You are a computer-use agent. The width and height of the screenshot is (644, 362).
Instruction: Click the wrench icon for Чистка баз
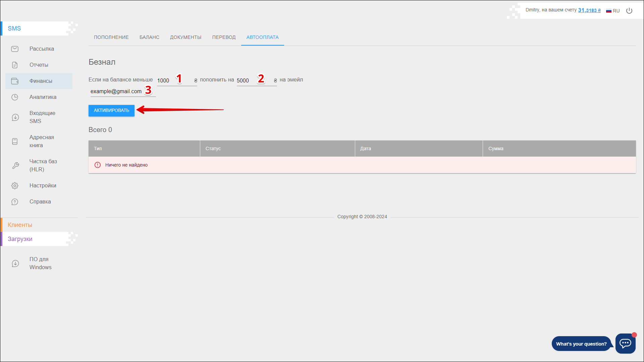coord(15,166)
